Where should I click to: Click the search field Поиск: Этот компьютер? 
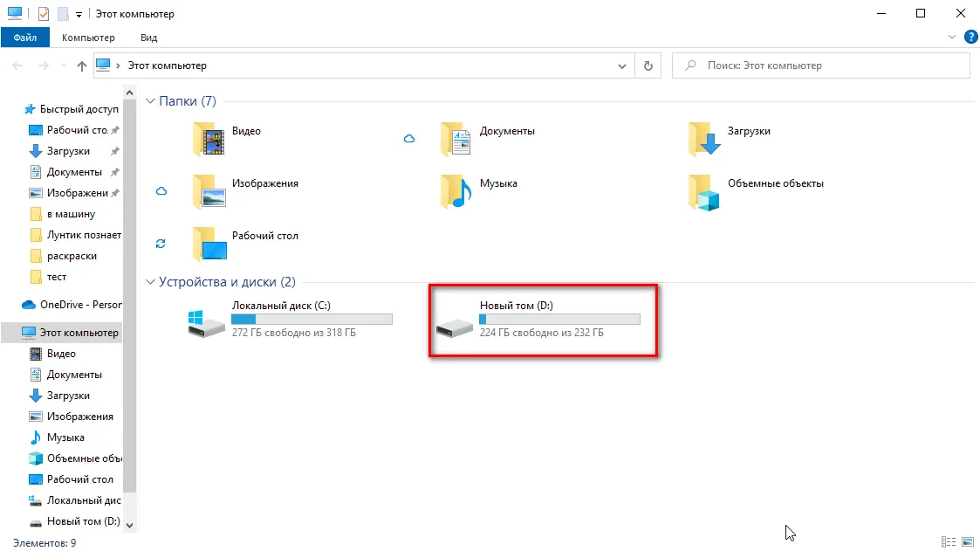click(820, 65)
